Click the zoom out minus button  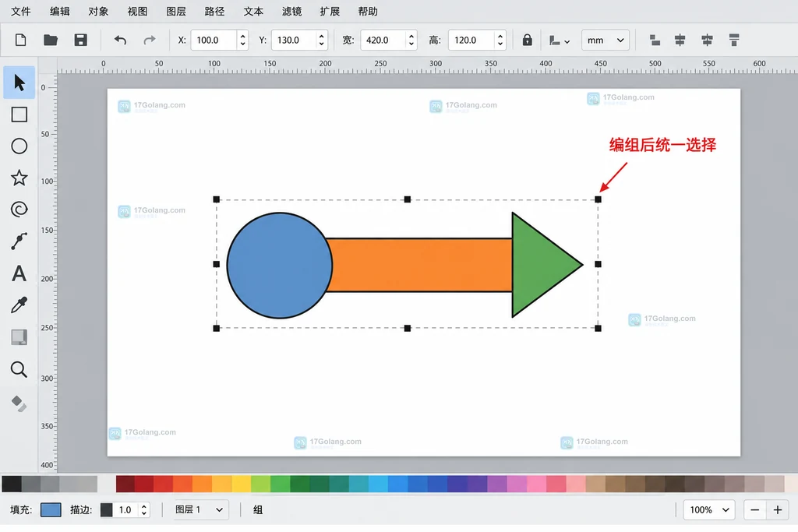coord(755,509)
